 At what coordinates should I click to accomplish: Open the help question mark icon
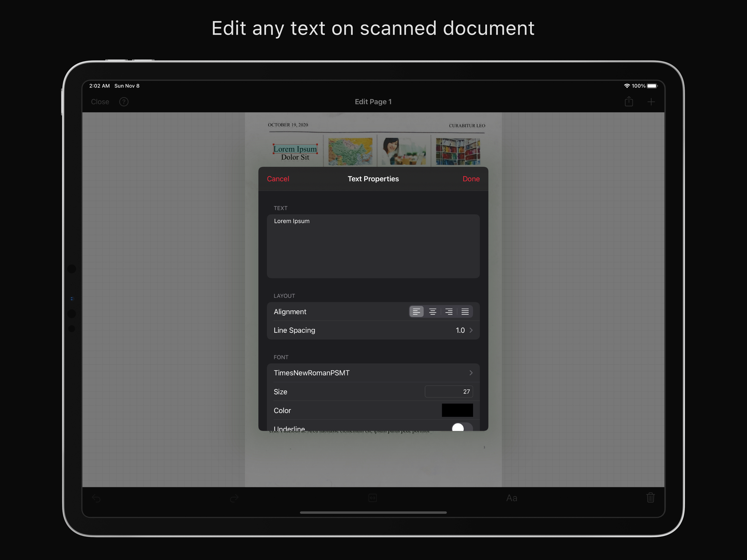coord(124,102)
